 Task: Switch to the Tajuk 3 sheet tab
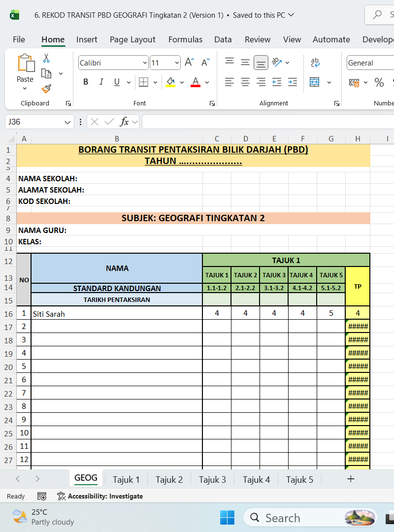point(212,479)
